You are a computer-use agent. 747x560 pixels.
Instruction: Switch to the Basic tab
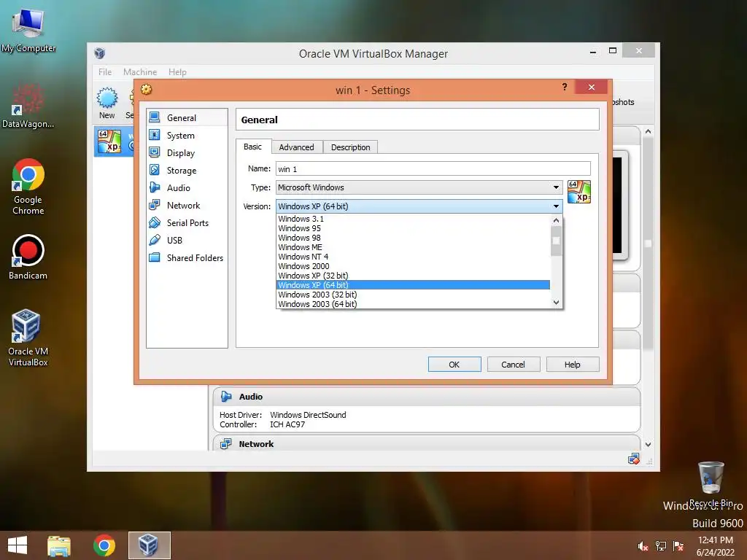(253, 147)
